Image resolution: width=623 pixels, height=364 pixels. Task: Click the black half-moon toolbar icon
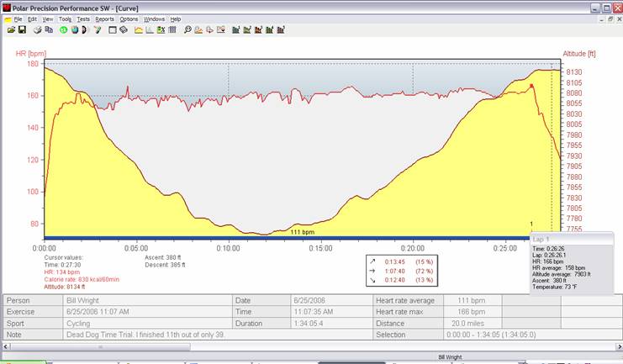(84, 29)
